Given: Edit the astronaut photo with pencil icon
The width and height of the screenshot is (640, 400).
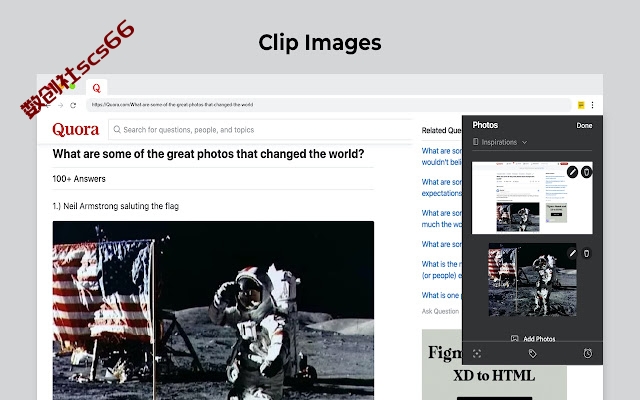Looking at the screenshot, I should (572, 253).
